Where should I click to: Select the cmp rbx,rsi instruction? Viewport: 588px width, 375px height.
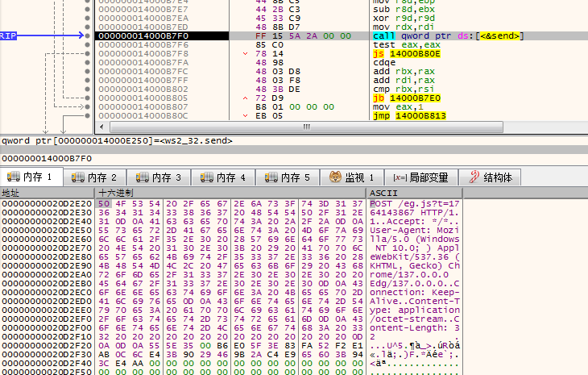point(404,89)
